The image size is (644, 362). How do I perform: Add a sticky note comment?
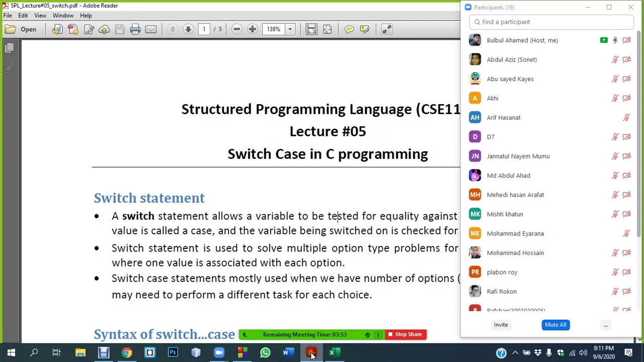pos(349,29)
